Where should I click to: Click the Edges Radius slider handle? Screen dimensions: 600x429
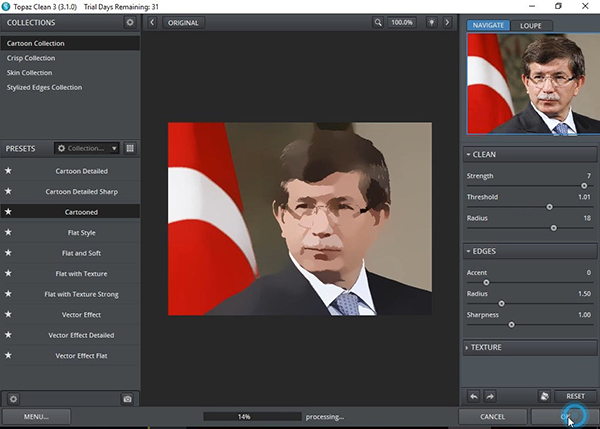tap(501, 304)
